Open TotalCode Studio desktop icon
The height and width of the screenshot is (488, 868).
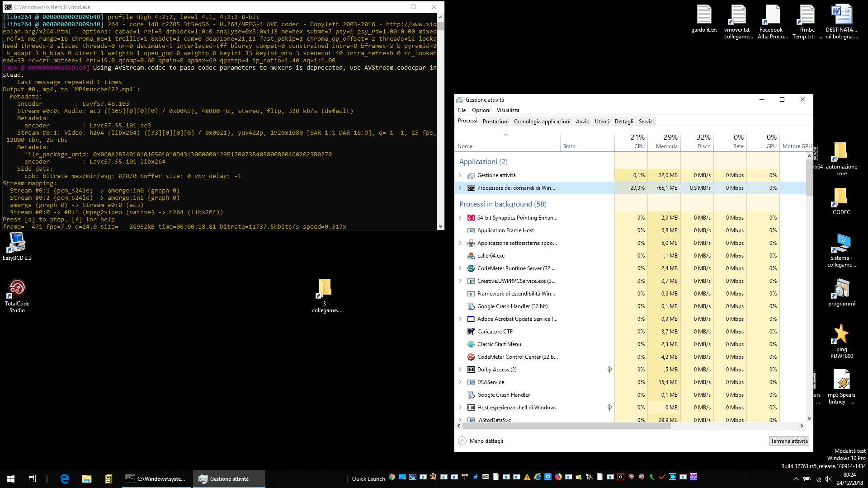17,288
